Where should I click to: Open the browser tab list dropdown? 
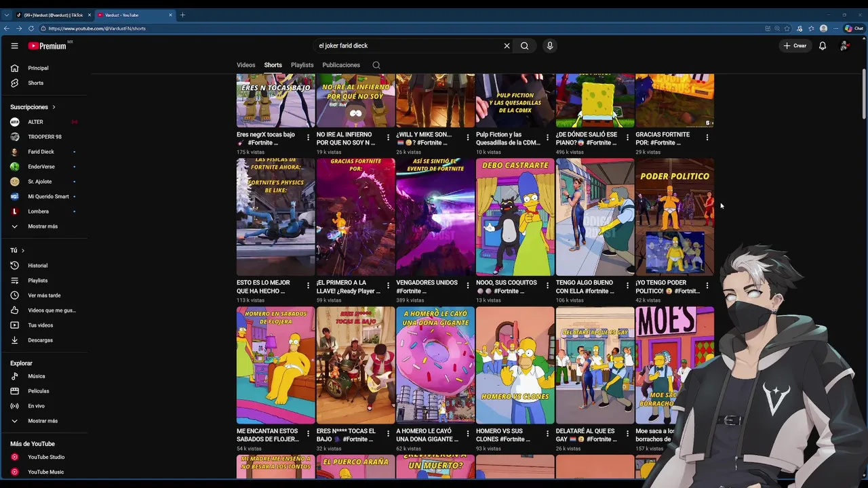[7, 15]
